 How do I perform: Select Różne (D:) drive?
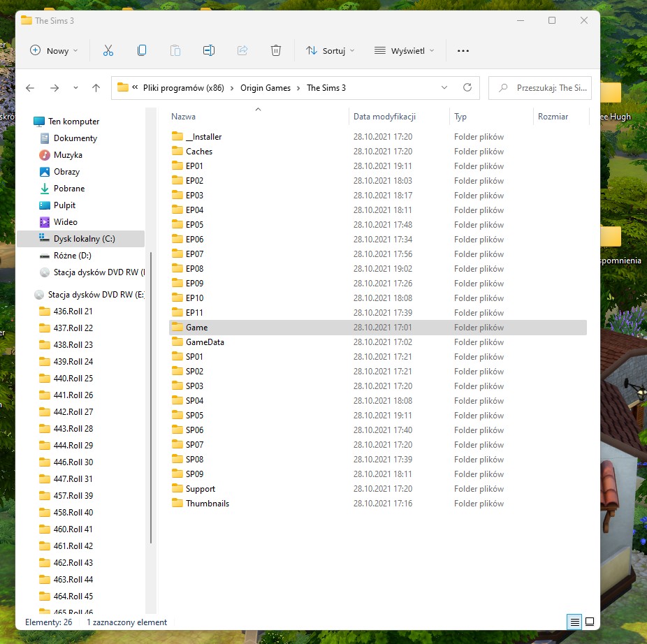[x=66, y=256]
